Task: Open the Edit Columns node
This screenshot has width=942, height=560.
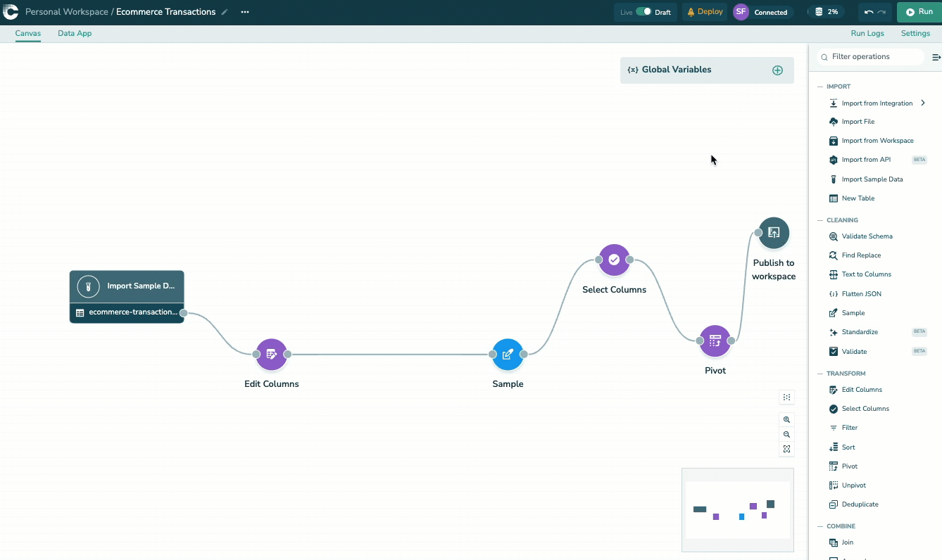Action: click(272, 355)
